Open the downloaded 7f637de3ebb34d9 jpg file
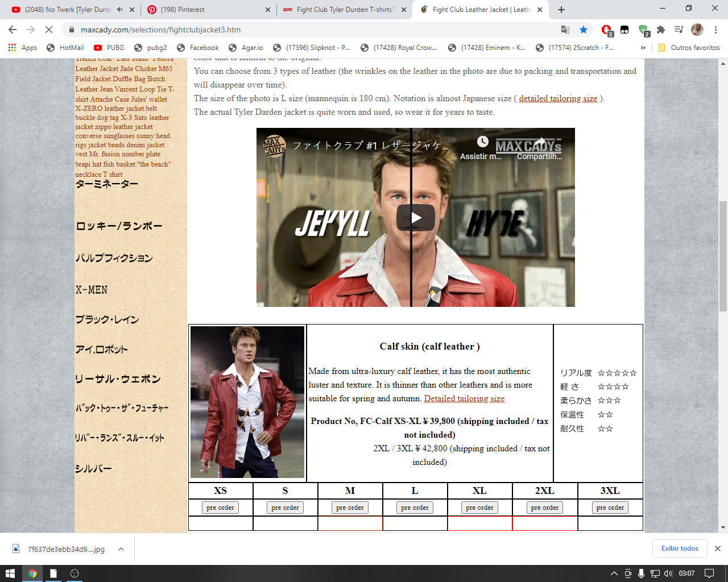Image resolution: width=728 pixels, height=582 pixels. [x=59, y=549]
